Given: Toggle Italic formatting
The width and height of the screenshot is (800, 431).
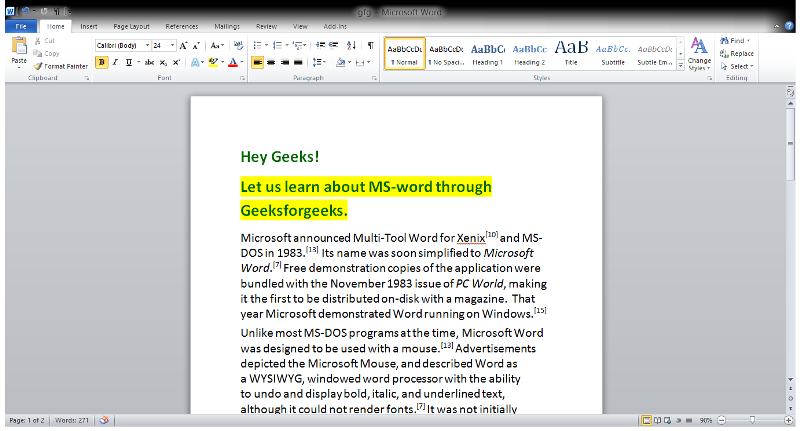Looking at the screenshot, I should click(x=115, y=62).
